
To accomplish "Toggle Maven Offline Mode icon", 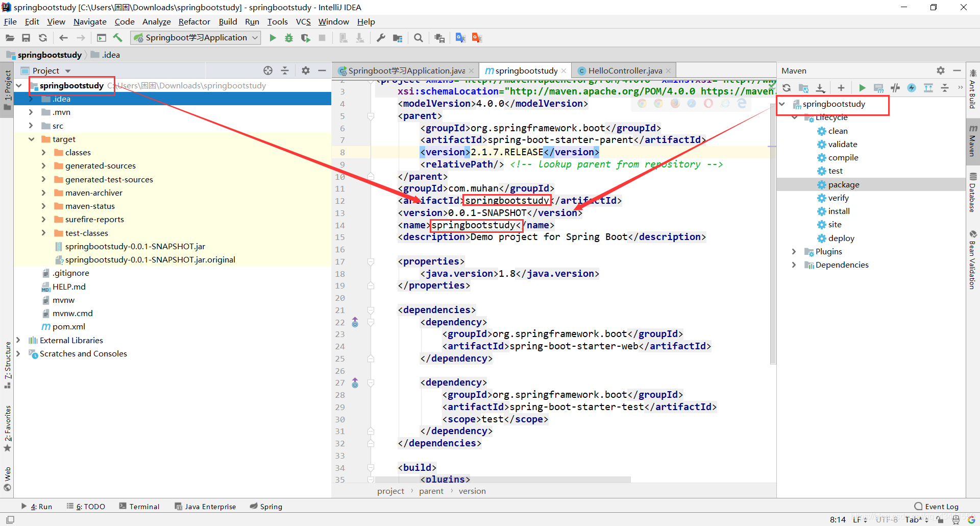I will [895, 88].
